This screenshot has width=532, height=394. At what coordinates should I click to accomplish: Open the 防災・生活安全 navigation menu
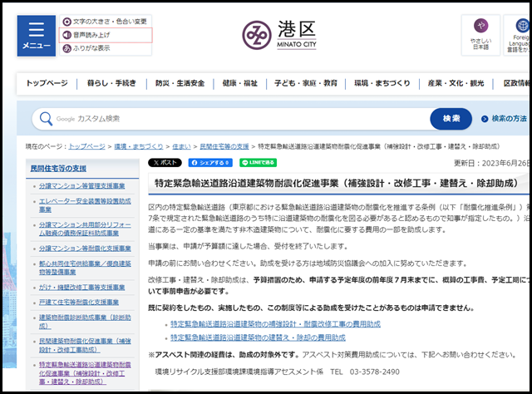tap(179, 84)
